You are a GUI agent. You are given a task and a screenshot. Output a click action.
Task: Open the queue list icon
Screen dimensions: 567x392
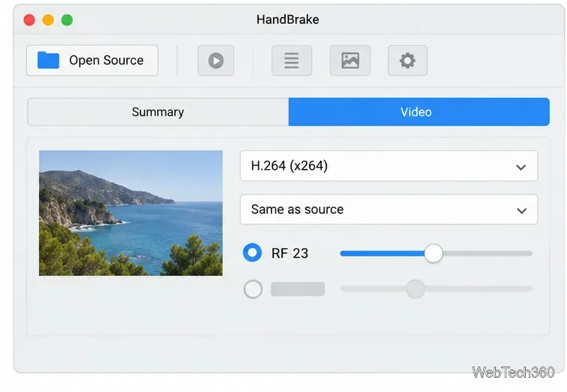pyautogui.click(x=292, y=61)
